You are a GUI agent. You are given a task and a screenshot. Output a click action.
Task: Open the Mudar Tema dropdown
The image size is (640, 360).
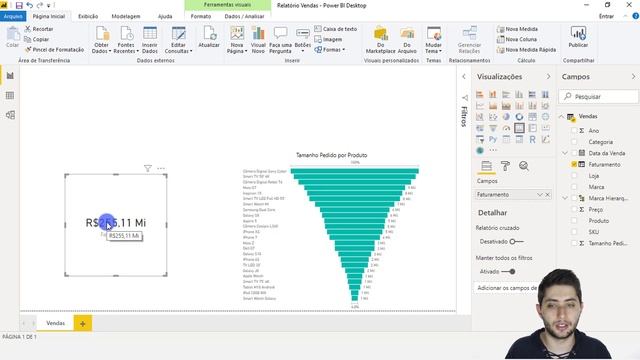(433, 48)
